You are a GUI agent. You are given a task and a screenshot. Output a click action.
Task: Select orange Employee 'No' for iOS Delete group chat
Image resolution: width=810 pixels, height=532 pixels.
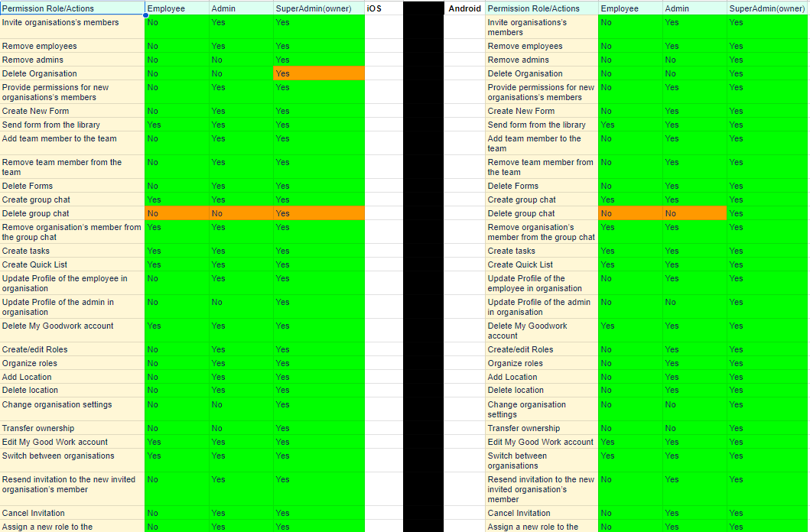(177, 213)
